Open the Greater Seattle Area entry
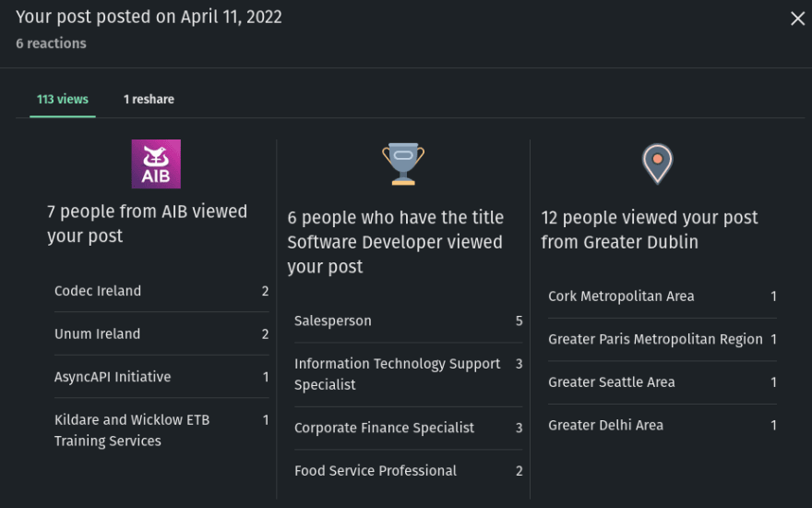The image size is (812, 508). tap(663, 382)
